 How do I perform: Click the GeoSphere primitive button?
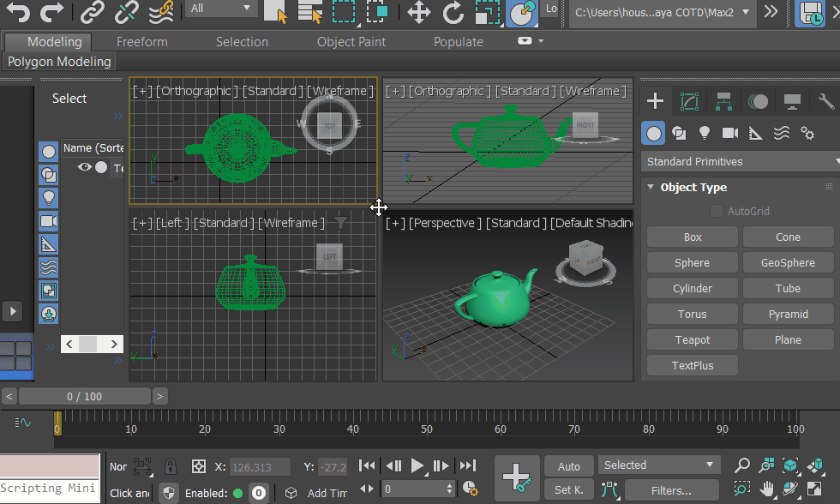pyautogui.click(x=788, y=263)
